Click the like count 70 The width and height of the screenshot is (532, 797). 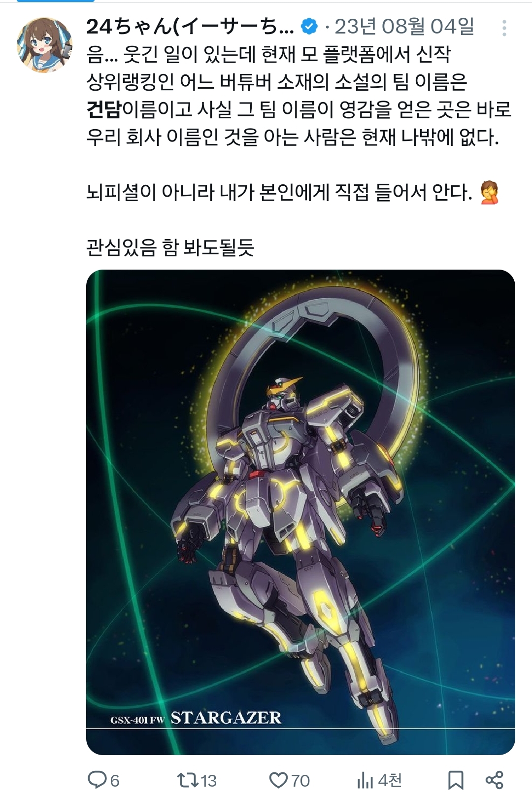[x=300, y=780]
